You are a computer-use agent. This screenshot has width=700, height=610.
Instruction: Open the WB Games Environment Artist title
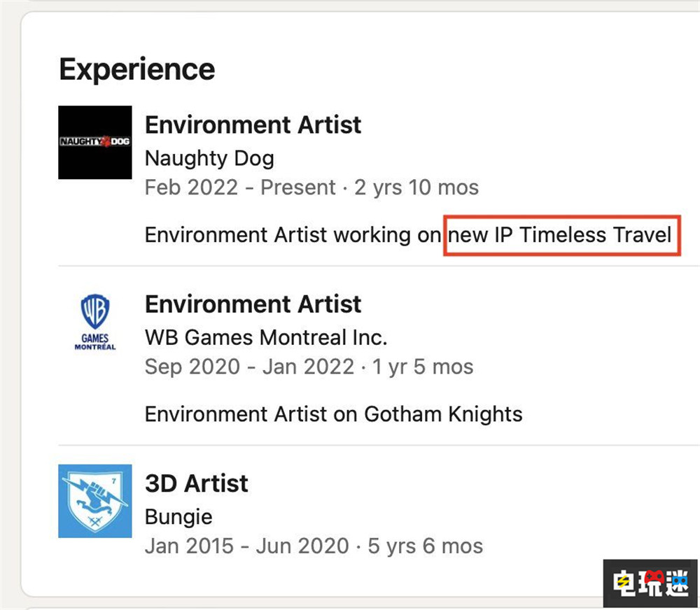(x=253, y=304)
